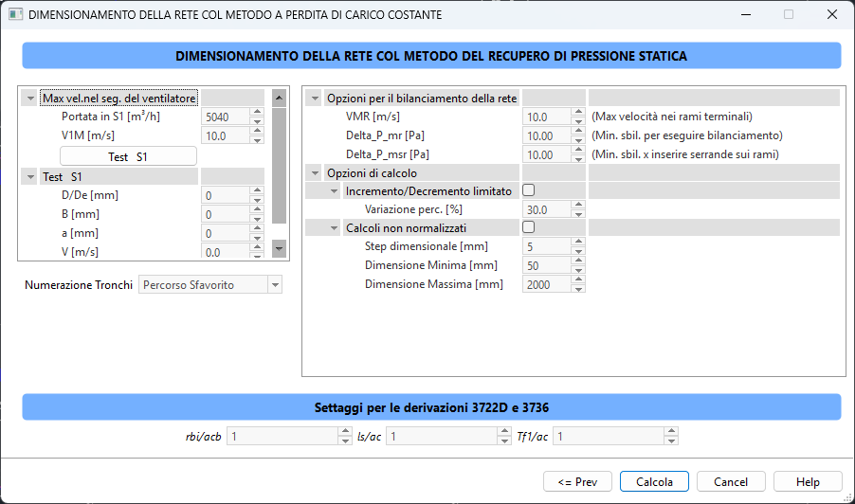Decrease Delta_P_mr value using down arrow
The width and height of the screenshot is (855, 504).
(x=578, y=140)
